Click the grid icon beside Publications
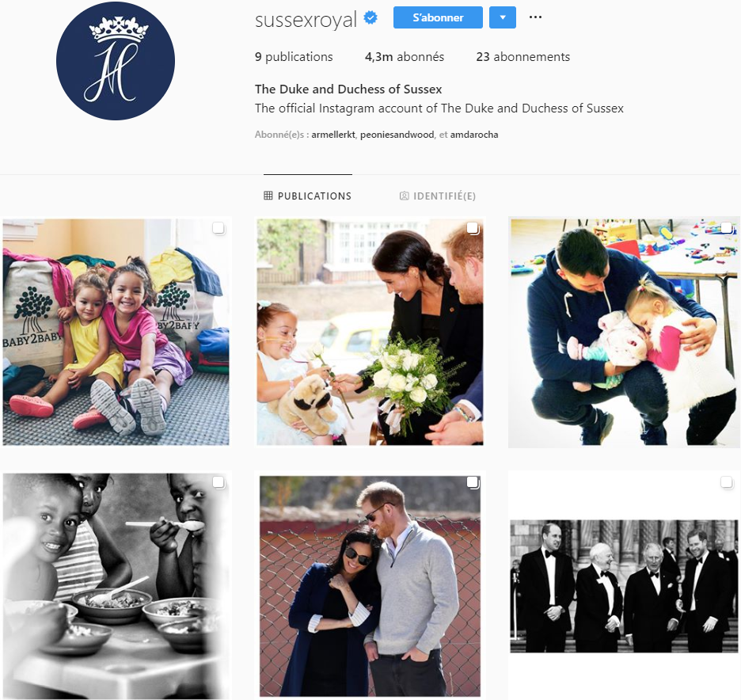This screenshot has width=741, height=700. point(268,196)
